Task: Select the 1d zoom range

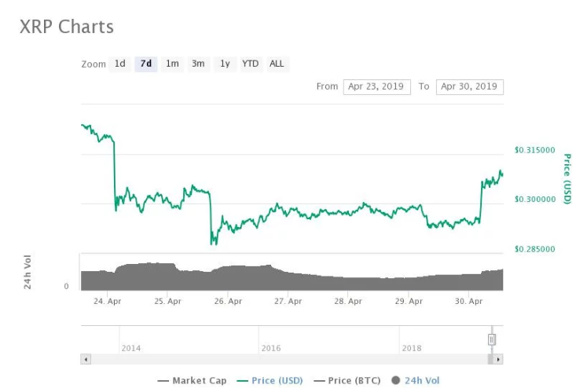Action: pyautogui.click(x=119, y=64)
